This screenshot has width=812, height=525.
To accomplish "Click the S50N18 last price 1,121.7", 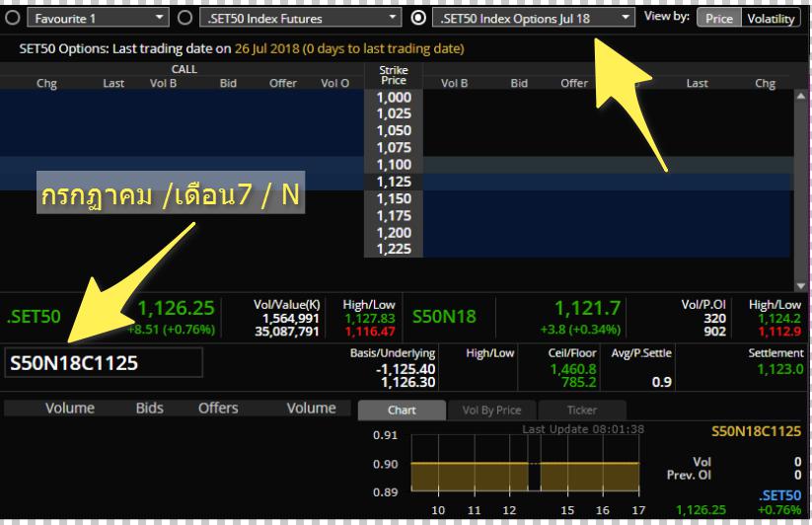I will tap(587, 308).
